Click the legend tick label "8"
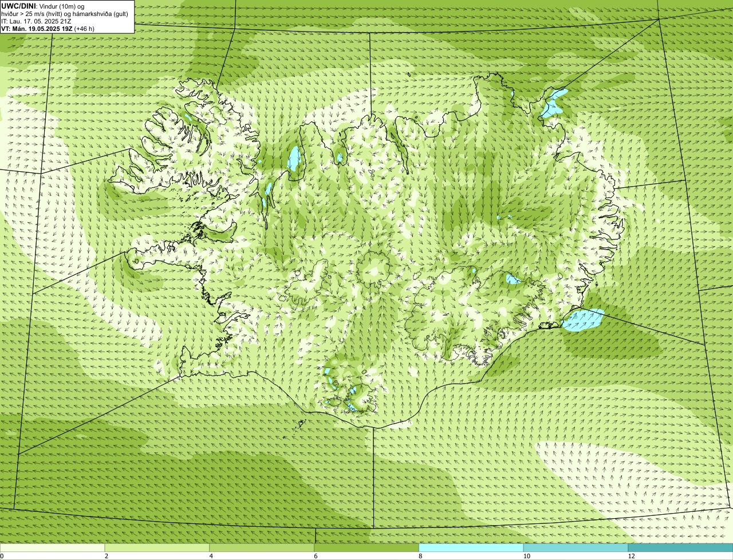This screenshot has height=560, width=733. [x=420, y=556]
